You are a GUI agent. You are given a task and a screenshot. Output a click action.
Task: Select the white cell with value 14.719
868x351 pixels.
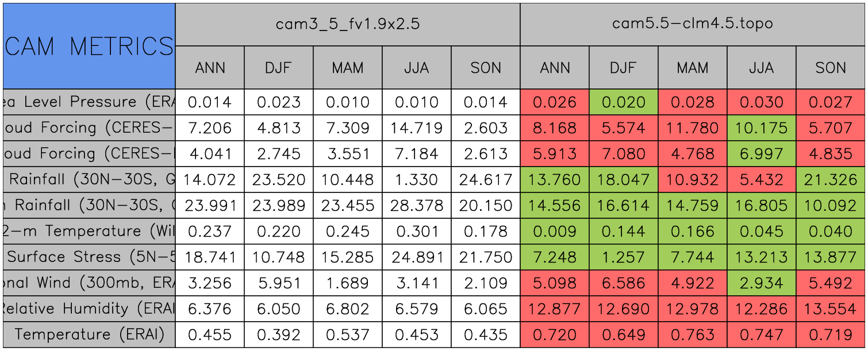click(416, 128)
